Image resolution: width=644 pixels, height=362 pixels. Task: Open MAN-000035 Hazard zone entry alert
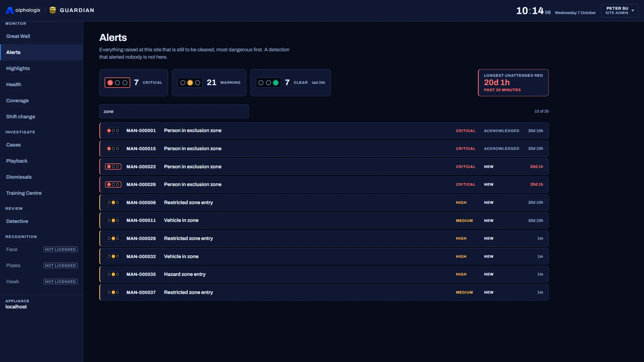point(324,274)
